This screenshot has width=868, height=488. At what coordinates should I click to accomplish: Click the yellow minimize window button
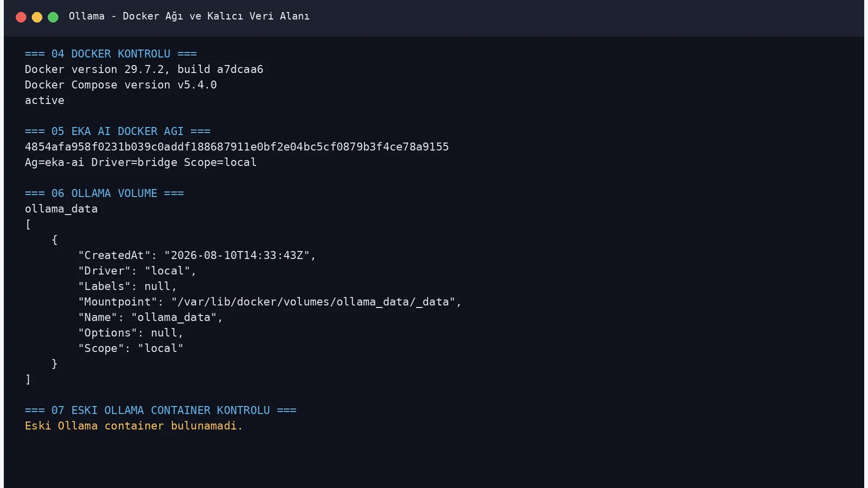37,17
